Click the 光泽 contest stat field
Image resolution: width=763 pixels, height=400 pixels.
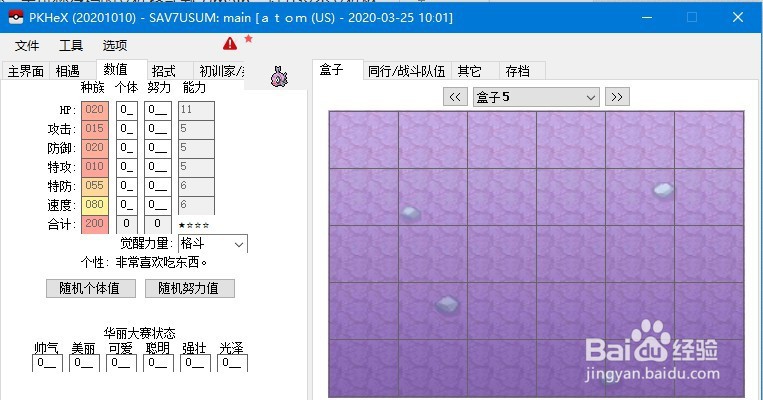coord(232,363)
